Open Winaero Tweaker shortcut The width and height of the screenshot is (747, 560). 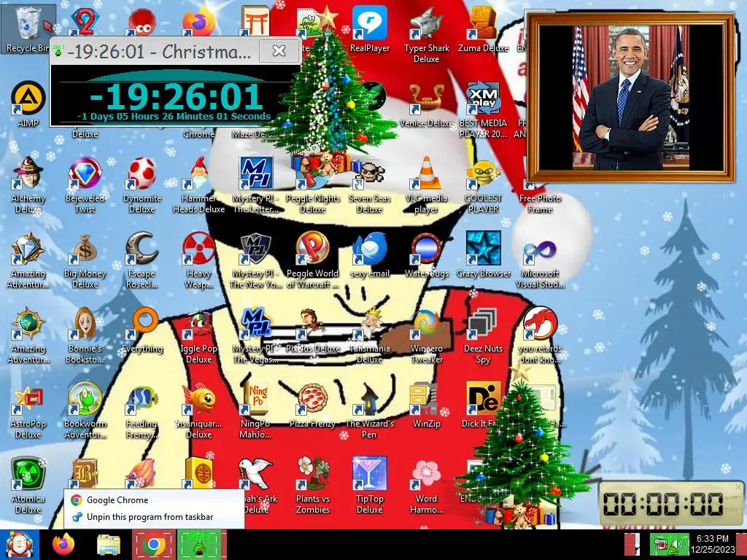pos(426,335)
